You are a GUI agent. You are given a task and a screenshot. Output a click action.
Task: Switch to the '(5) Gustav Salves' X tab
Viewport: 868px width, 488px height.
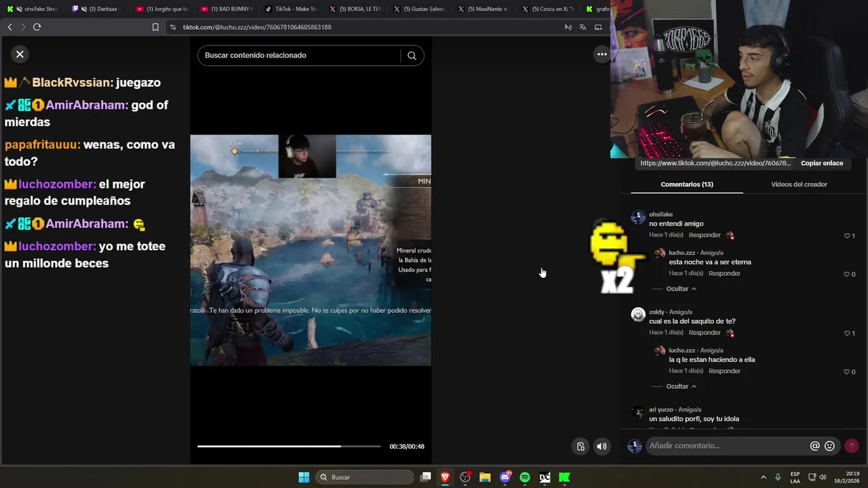420,9
